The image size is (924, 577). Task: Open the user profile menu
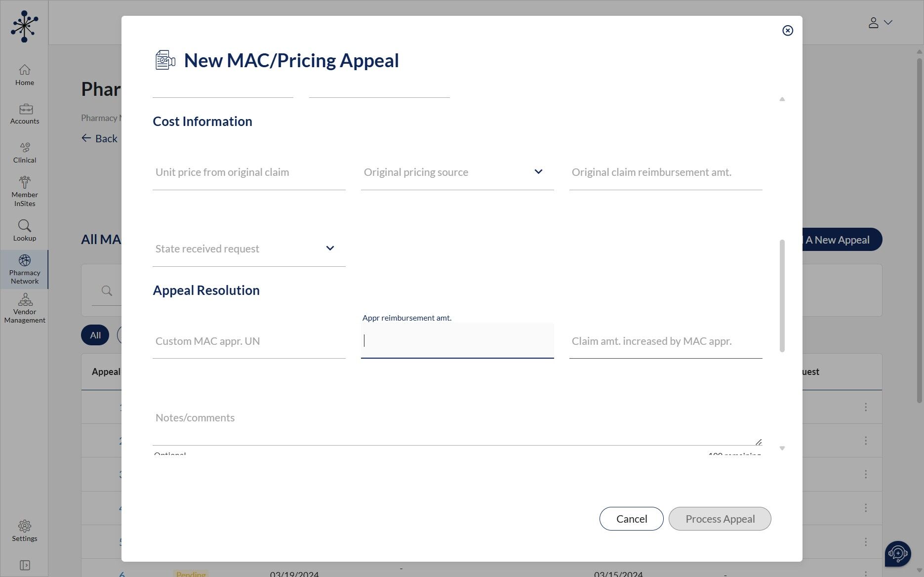click(880, 23)
